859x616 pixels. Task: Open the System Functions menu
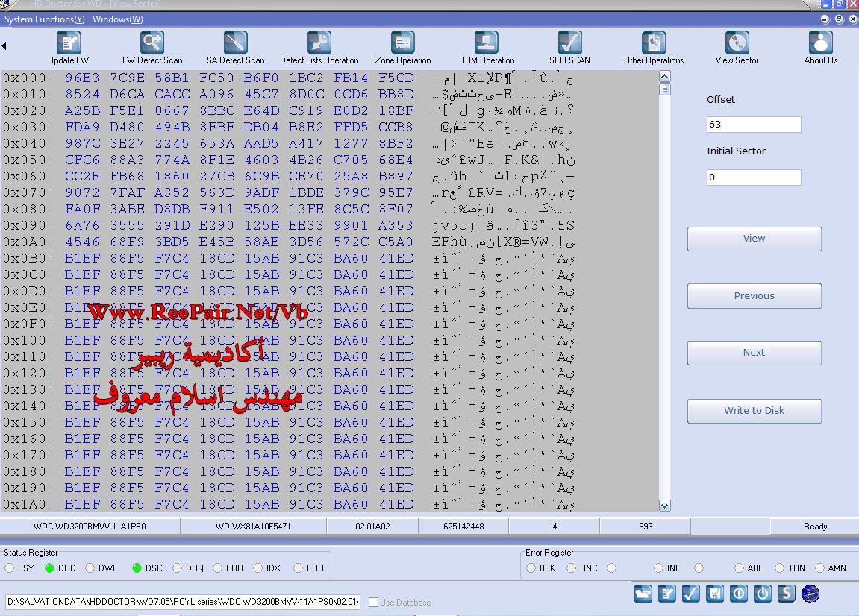tap(44, 19)
